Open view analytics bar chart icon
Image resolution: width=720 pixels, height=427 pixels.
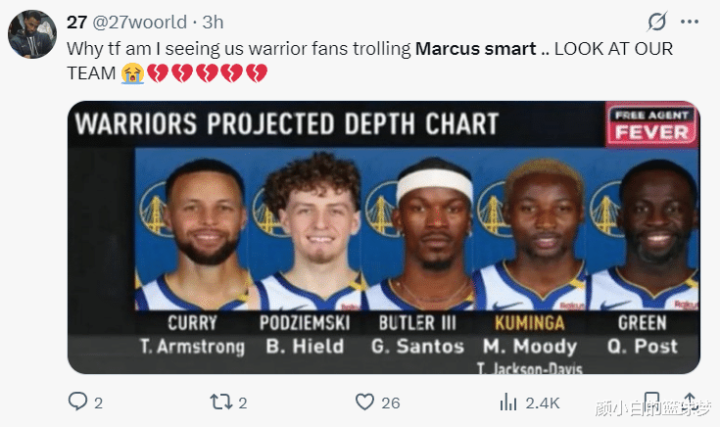click(x=508, y=402)
